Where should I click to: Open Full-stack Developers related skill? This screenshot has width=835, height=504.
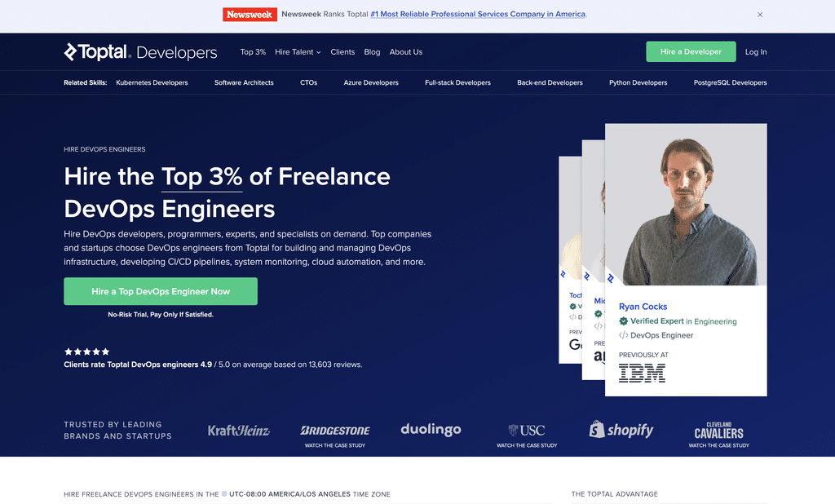[457, 82]
